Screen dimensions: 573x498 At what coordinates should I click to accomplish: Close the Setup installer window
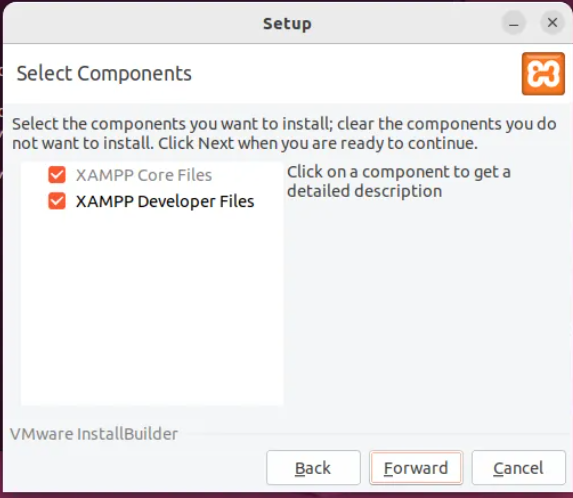click(x=552, y=23)
